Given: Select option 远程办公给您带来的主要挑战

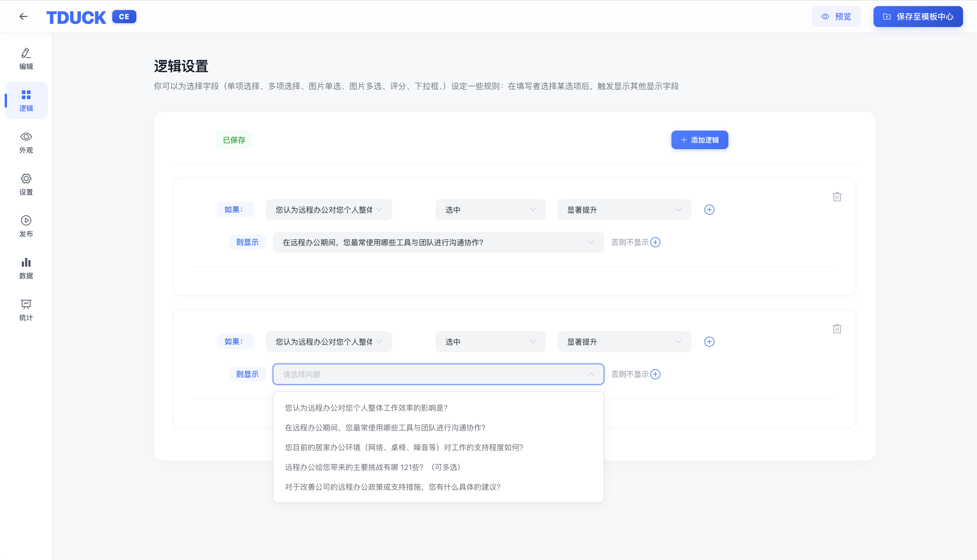Looking at the screenshot, I should pyautogui.click(x=438, y=467).
